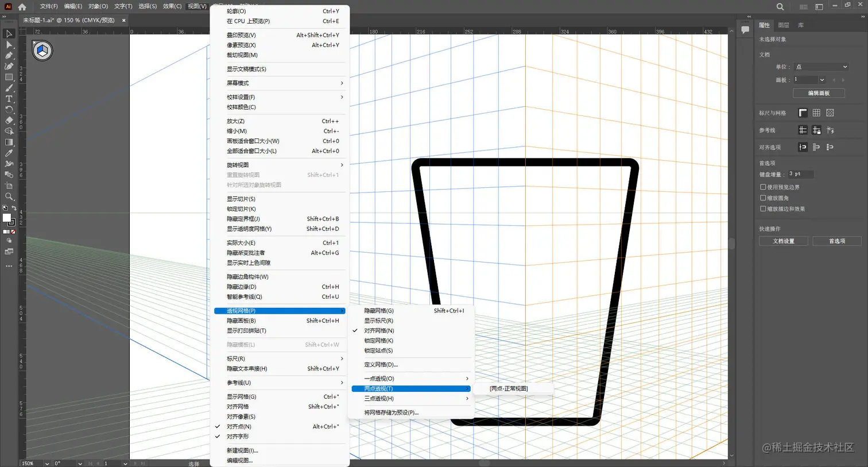
Task: Swap fill and stroke colors arrow
Action: click(14, 208)
